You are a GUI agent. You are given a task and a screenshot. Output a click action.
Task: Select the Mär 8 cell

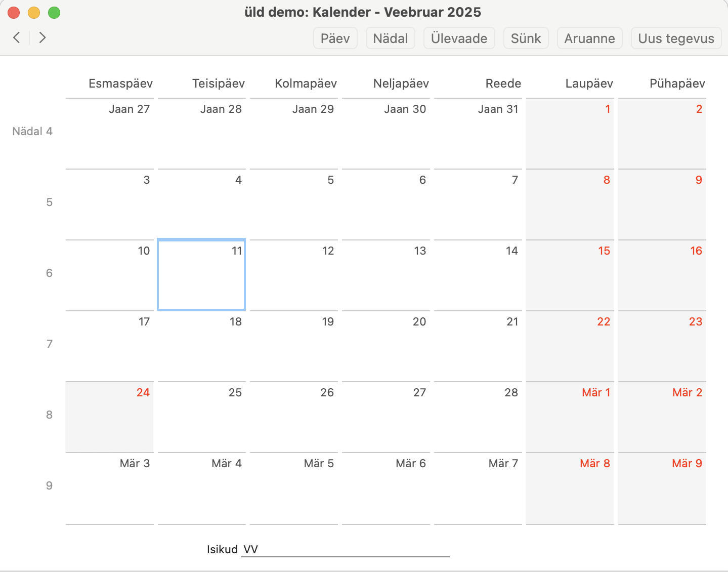(570, 488)
